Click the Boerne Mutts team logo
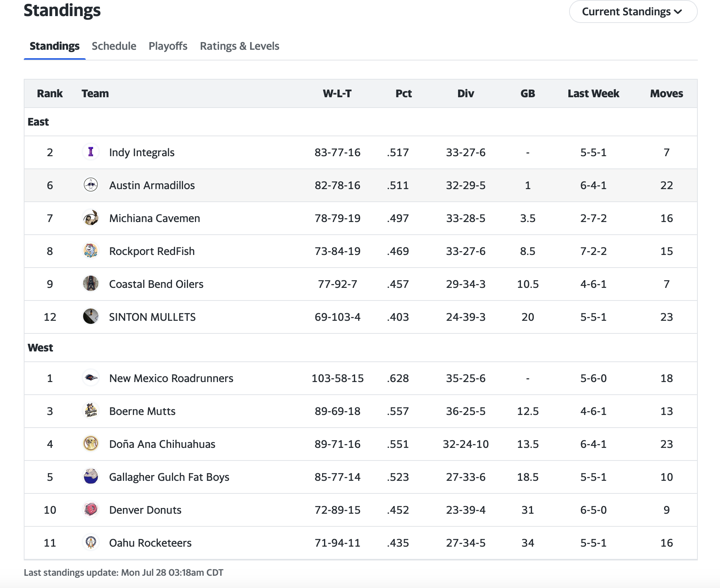The image size is (720, 588). click(x=91, y=411)
